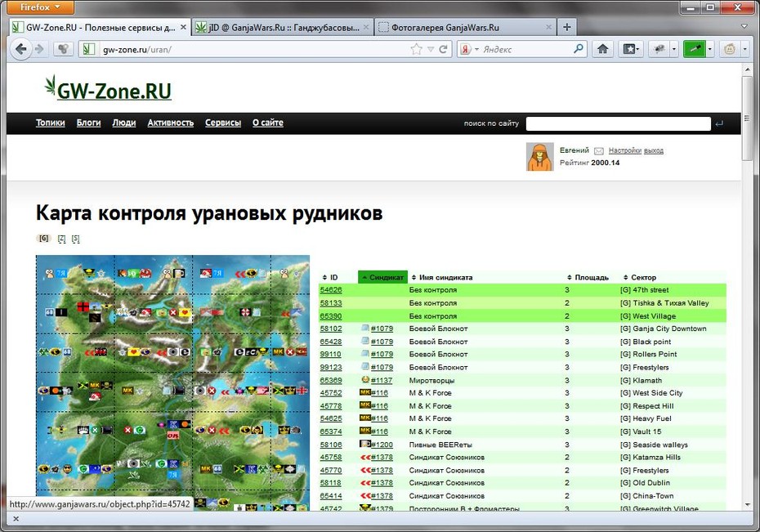This screenshot has height=532, width=760.
Task: Close the GW-Zone.RU tab
Action: click(183, 27)
